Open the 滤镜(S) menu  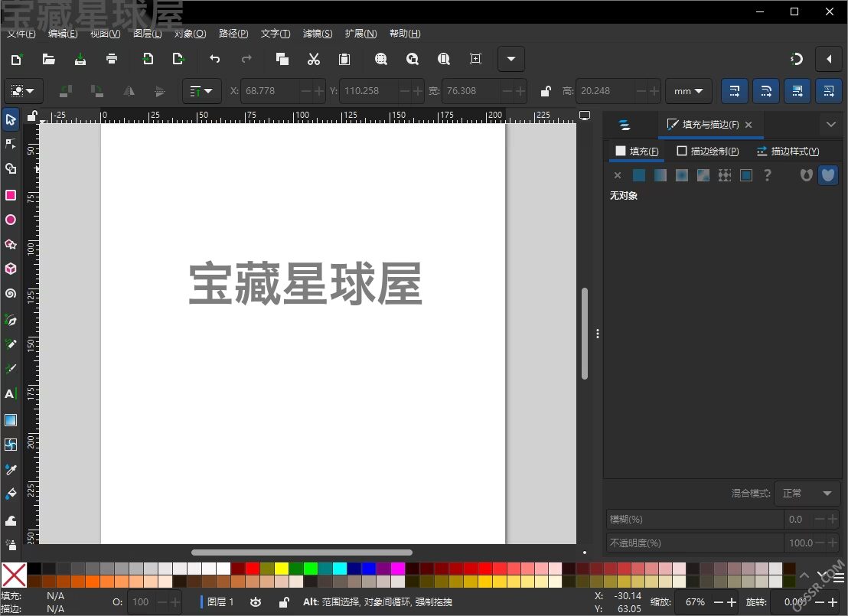[318, 34]
